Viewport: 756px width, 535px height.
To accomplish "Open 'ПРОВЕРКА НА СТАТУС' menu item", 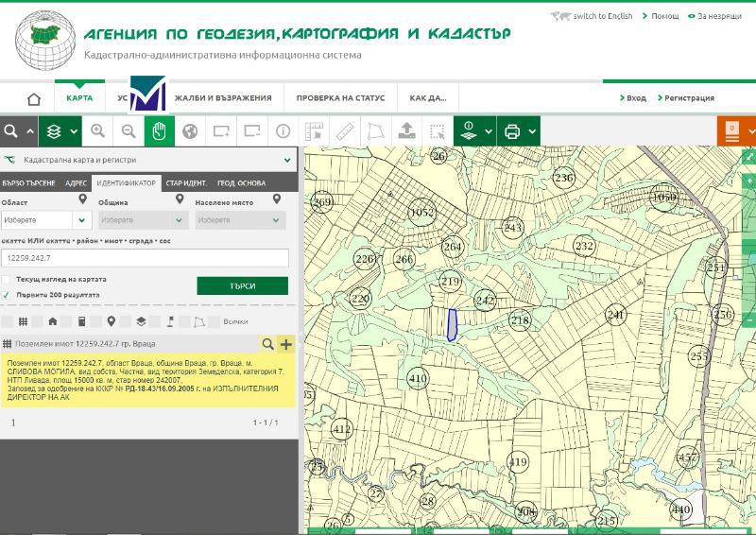I will (x=340, y=98).
